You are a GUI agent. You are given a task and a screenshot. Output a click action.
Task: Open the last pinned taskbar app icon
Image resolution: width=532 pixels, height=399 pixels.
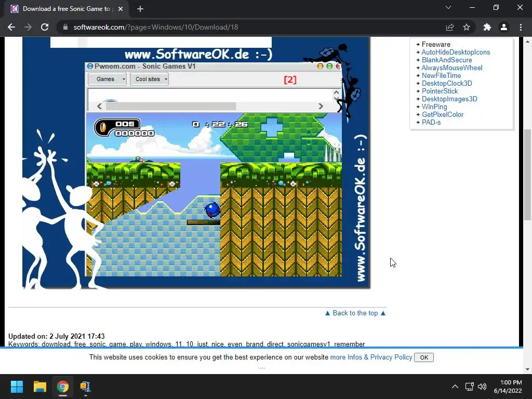pos(85,387)
